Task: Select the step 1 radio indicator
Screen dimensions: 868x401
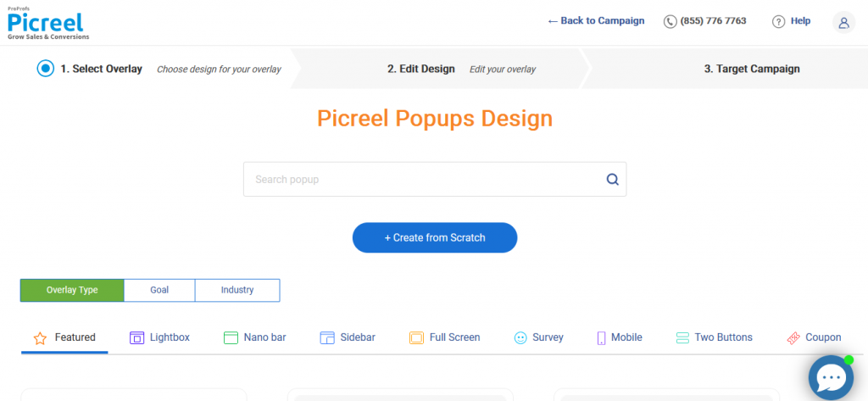Action: 46,69
